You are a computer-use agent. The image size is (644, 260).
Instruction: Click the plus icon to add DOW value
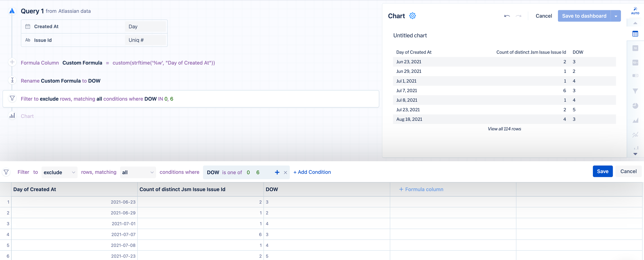(x=277, y=172)
